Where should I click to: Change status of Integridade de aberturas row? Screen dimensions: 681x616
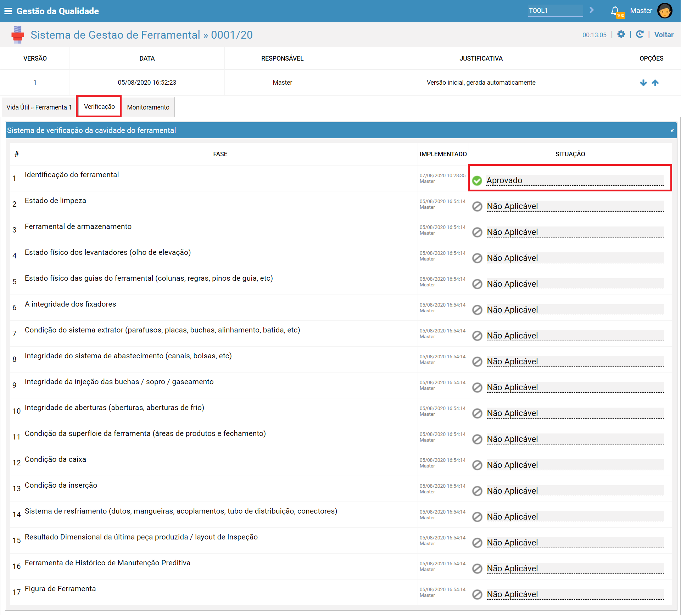tap(575, 413)
